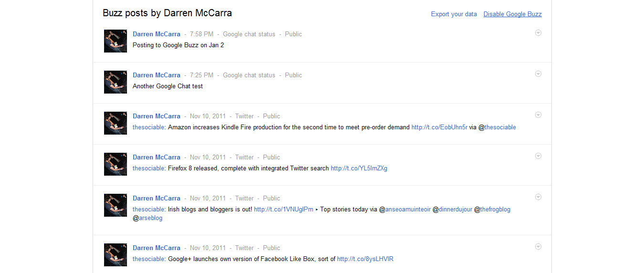Click profile picture on Firefox 8 post

(x=116, y=164)
